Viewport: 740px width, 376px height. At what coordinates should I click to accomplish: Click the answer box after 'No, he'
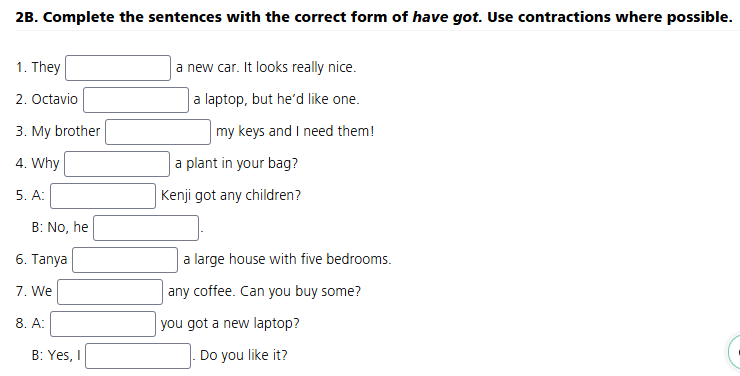click(x=146, y=228)
